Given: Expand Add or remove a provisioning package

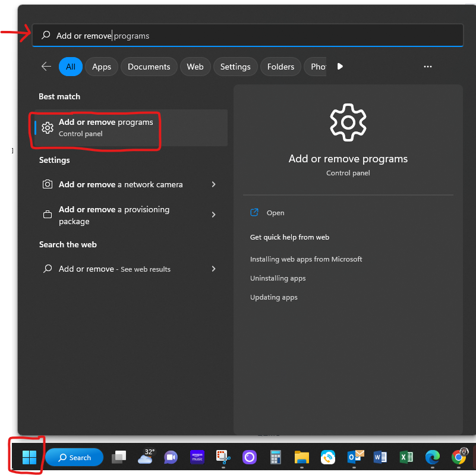Looking at the screenshot, I should coord(213,215).
